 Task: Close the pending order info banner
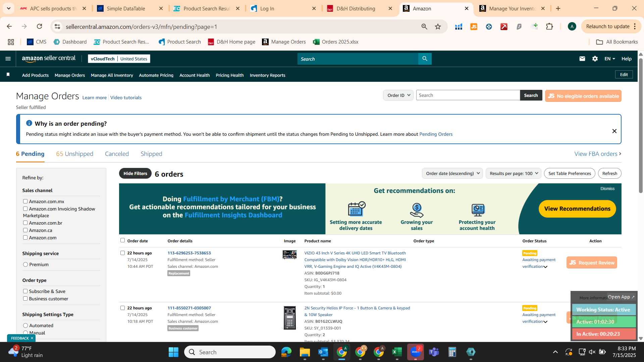(x=614, y=131)
